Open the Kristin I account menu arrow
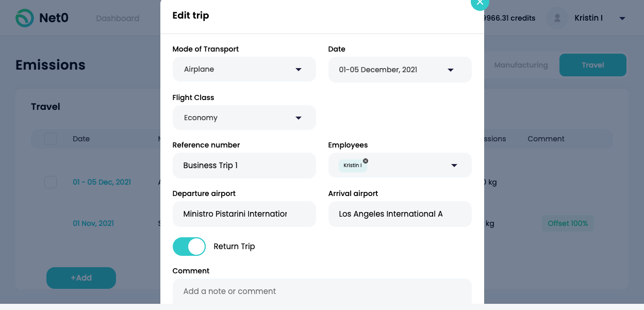The width and height of the screenshot is (644, 310). point(622,19)
